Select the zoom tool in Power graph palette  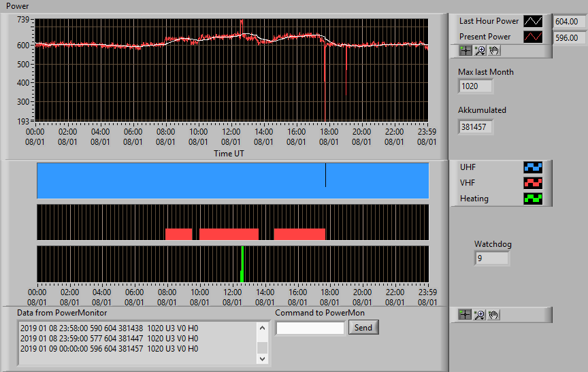point(480,50)
